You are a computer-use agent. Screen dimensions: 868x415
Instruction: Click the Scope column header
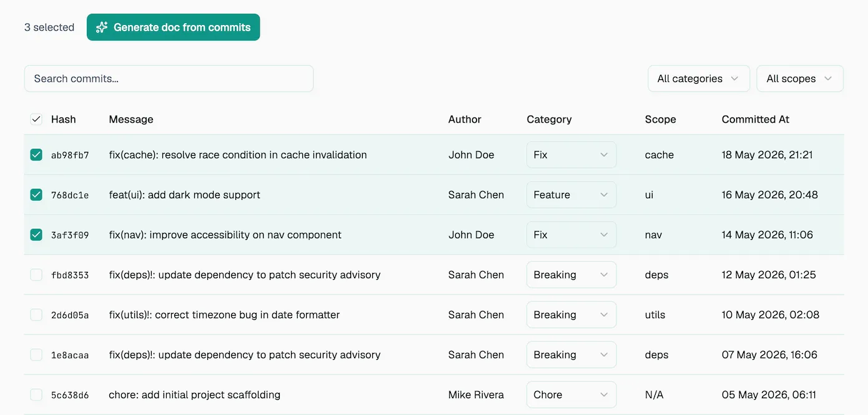click(x=661, y=119)
